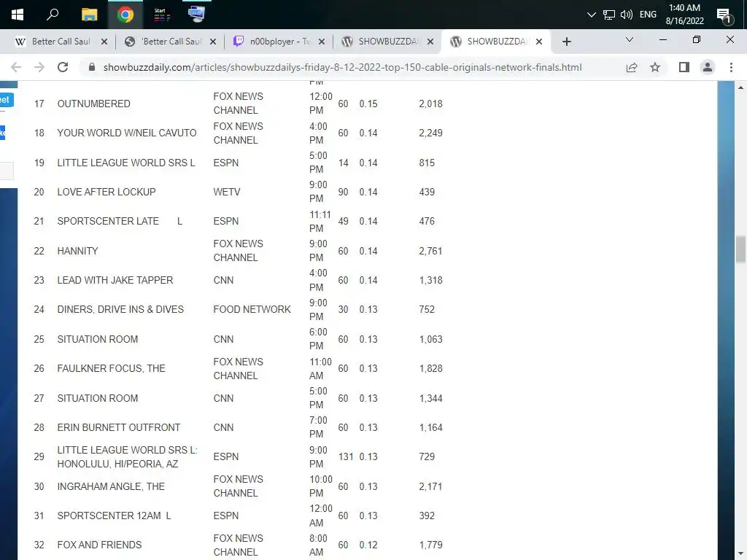Click the vertical scrollbar thumb
The height and width of the screenshot is (560, 747).
[x=740, y=249]
